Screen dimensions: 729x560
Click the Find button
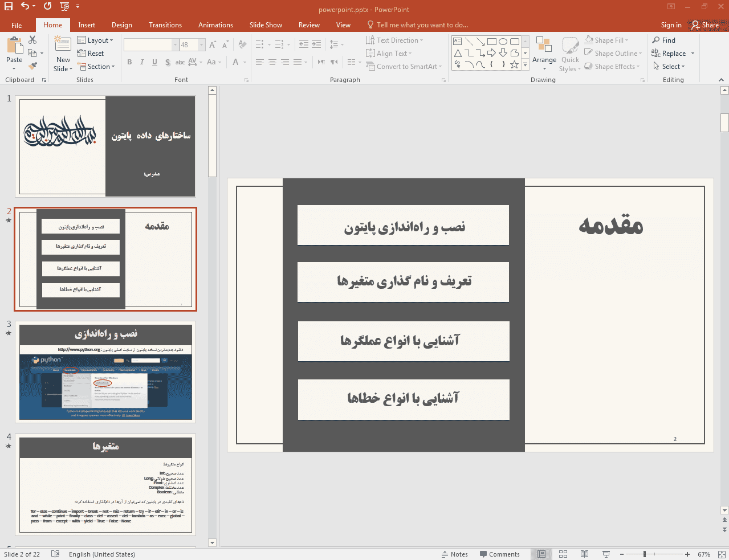pyautogui.click(x=664, y=40)
